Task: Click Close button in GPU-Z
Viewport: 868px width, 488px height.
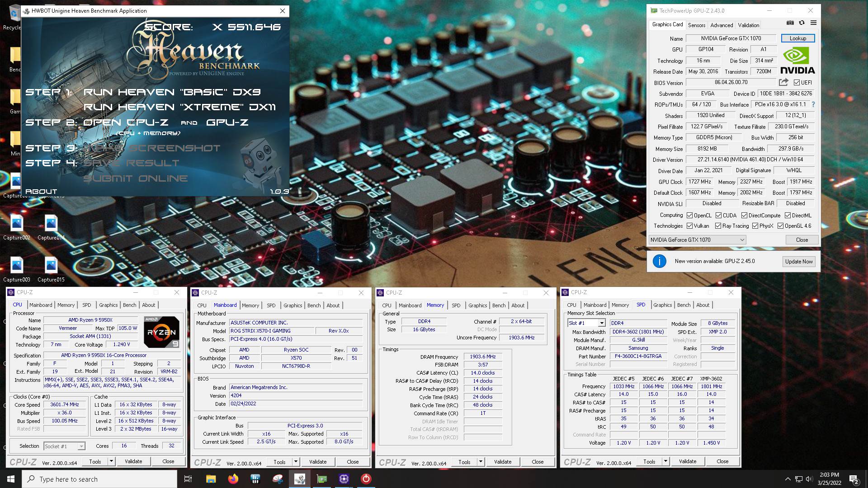Action: 802,240
